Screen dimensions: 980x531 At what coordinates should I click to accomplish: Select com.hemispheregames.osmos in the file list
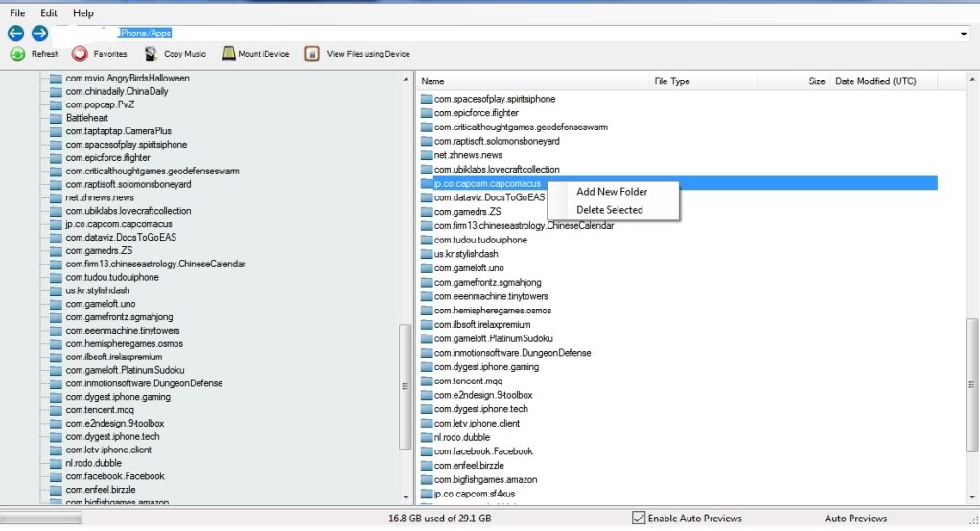click(x=493, y=311)
